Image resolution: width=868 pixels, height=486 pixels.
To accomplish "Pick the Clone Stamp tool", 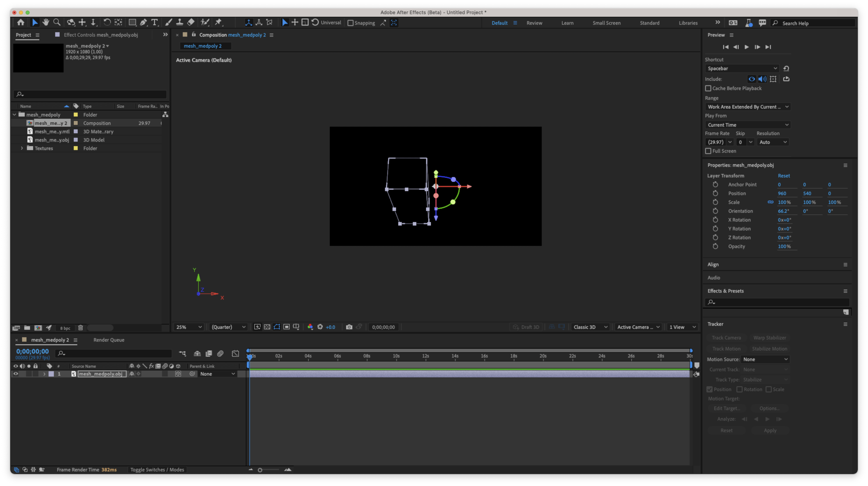I will point(180,22).
